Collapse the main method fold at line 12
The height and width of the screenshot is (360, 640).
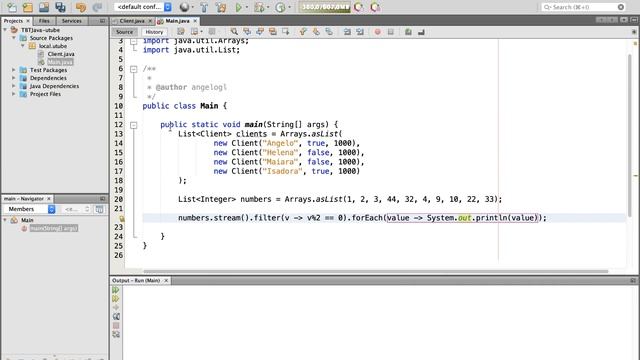pyautogui.click(x=133, y=125)
